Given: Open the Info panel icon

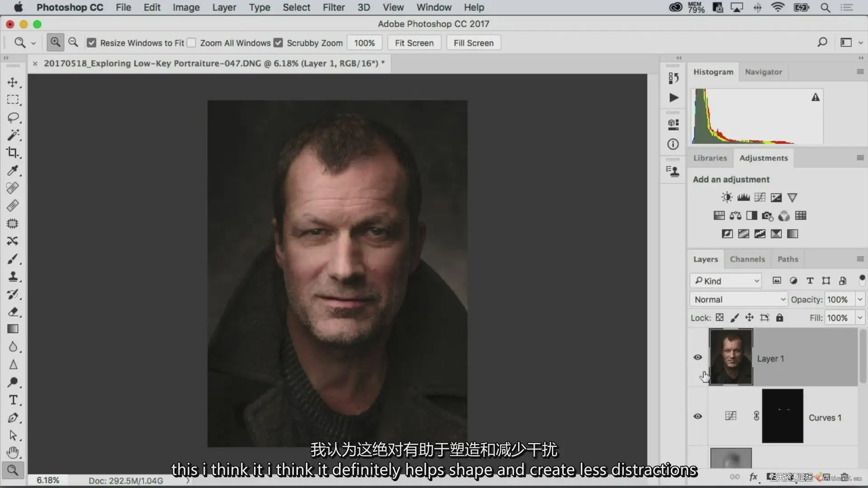Looking at the screenshot, I should point(673,144).
